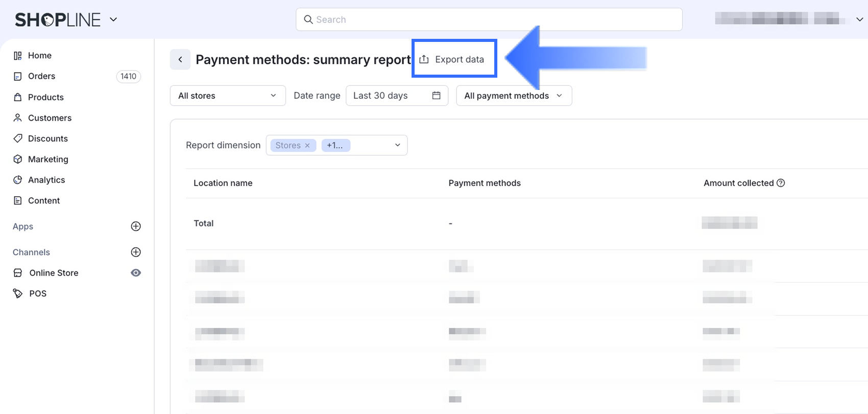
Task: Click the back arrow button
Action: (180, 59)
